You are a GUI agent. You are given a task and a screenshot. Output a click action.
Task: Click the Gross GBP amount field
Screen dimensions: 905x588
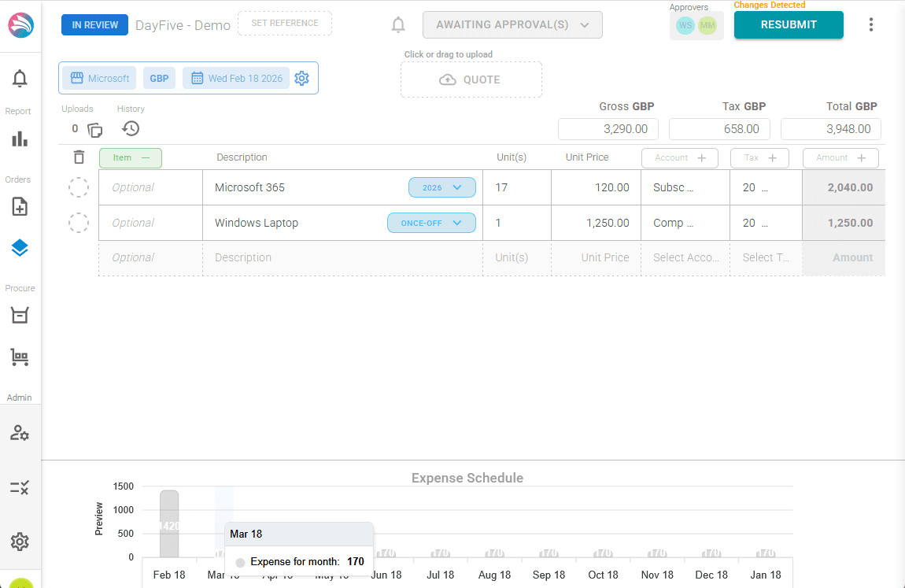coord(608,128)
